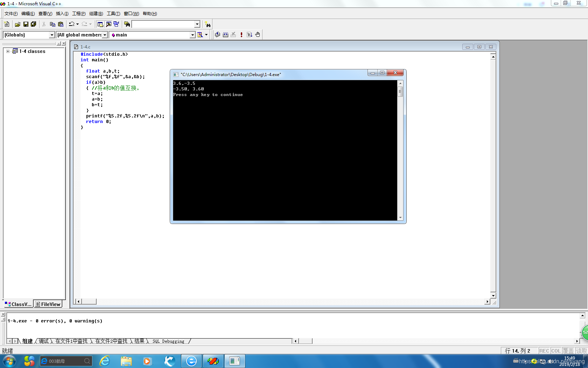Viewport: 588px width, 368px height.
Task: Toggle the Workspace window
Action: click(100, 24)
